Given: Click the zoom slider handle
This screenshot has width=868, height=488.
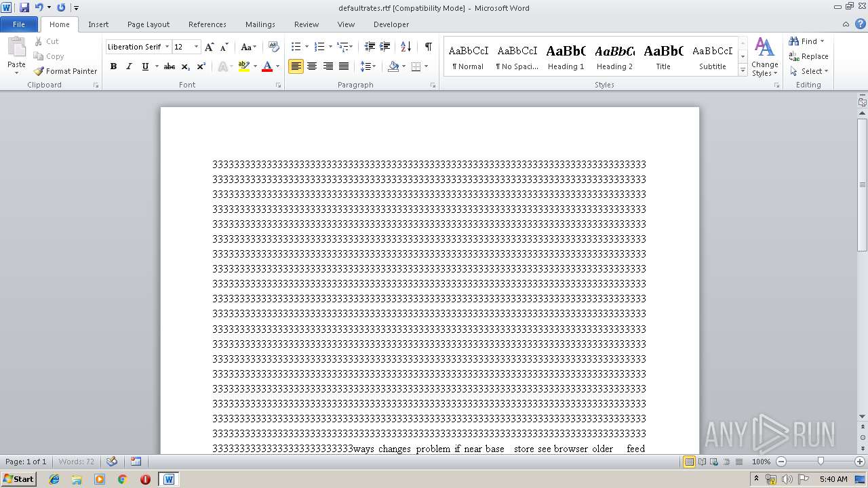Looking at the screenshot, I should pos(821,462).
